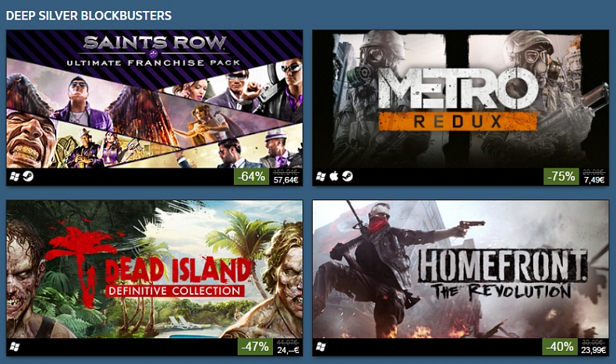Click the -40% discount badge
Viewport: 616px width, 364px height.
pos(560,347)
